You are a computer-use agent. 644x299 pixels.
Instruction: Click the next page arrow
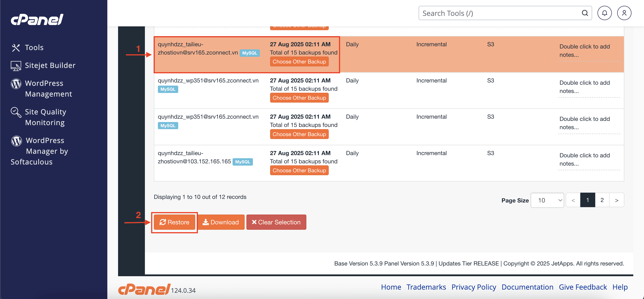[616, 200]
